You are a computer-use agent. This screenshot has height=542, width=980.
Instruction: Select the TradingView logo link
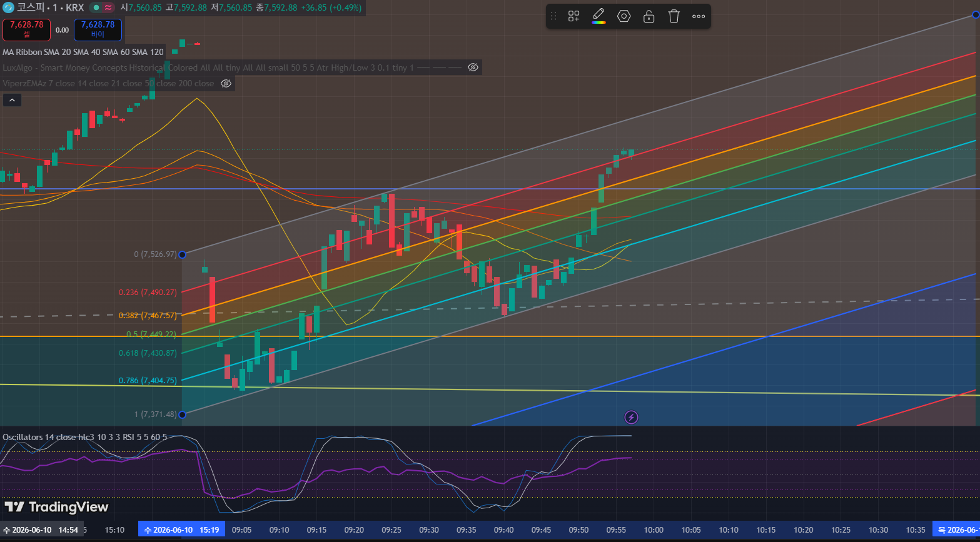coord(56,507)
